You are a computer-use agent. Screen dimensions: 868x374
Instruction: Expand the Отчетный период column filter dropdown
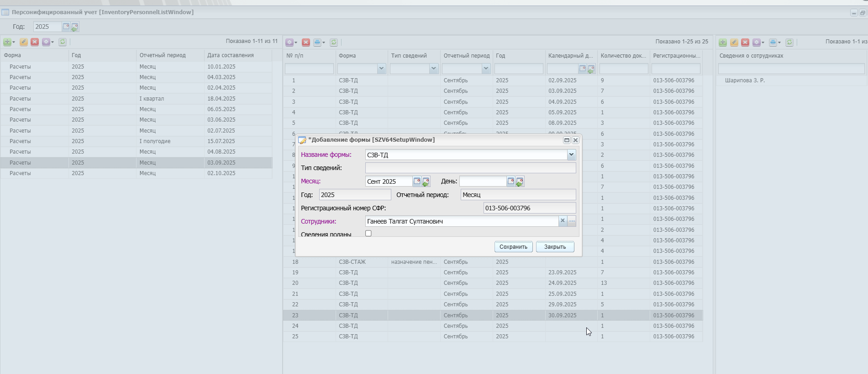[486, 69]
